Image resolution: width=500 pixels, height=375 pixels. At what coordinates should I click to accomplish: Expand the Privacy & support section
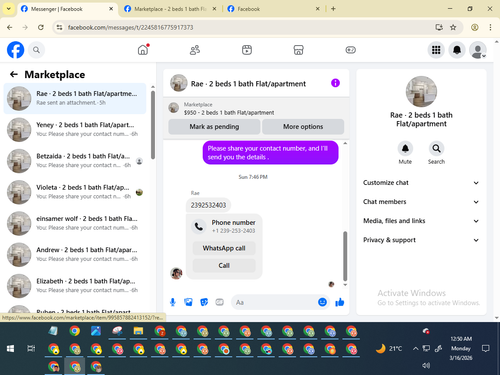[x=421, y=240]
